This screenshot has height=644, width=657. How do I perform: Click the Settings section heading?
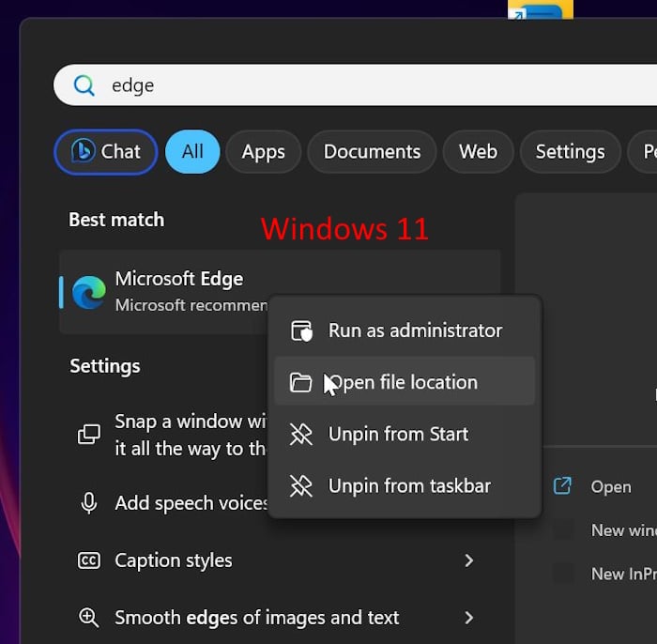coord(105,366)
